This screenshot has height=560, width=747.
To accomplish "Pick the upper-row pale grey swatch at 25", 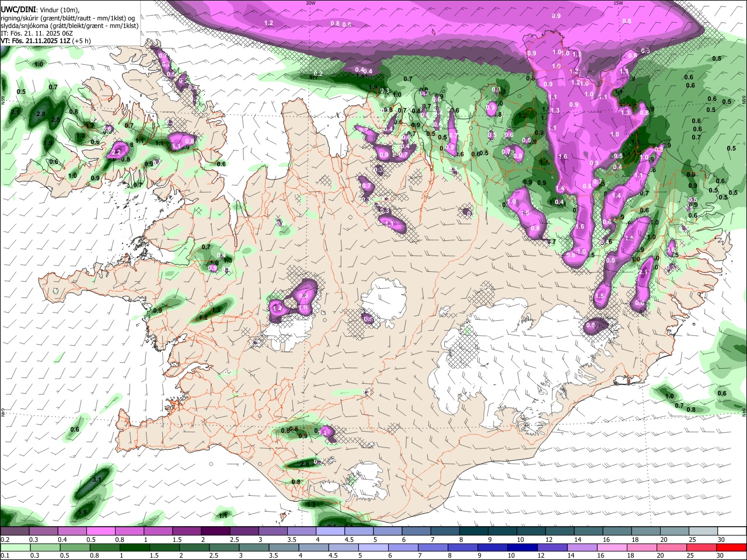I will [703, 531].
